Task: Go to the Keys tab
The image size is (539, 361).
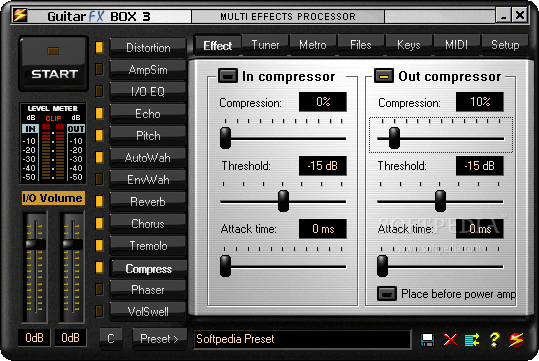Action: tap(408, 45)
